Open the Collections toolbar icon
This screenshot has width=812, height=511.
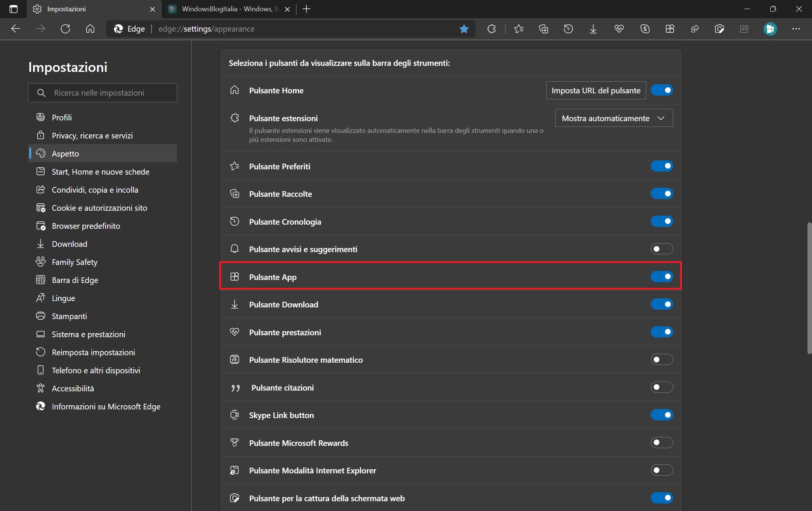(544, 29)
